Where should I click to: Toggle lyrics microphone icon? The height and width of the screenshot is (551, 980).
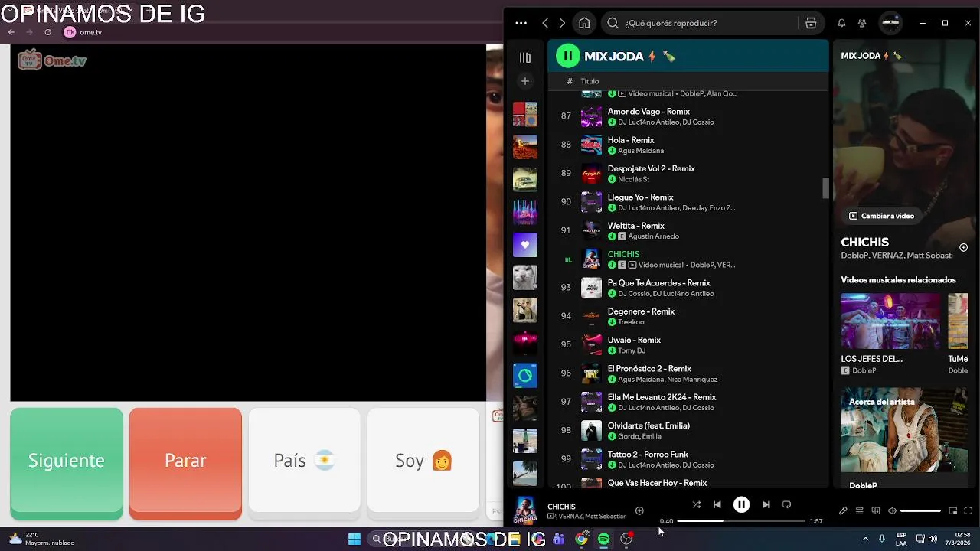[843, 510]
